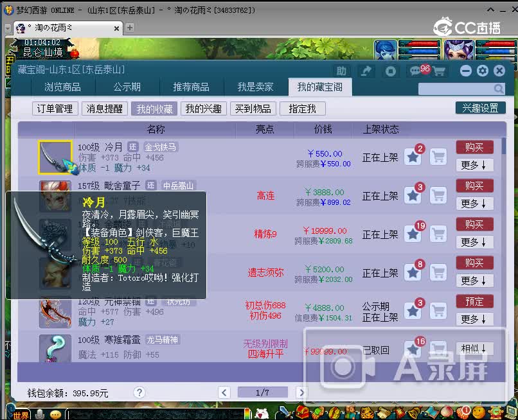Expand 更多 menu for 冷月
The width and height of the screenshot is (518, 420).
[474, 165]
